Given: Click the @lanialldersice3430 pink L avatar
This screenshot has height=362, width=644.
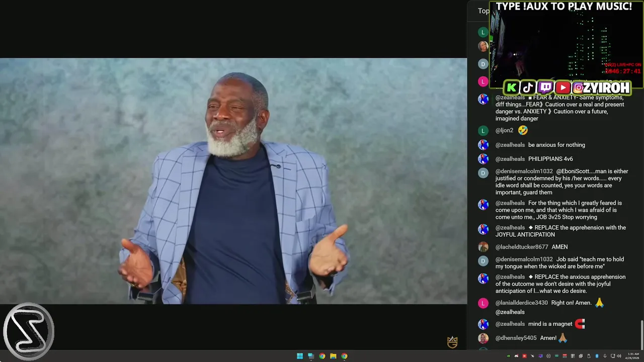Looking at the screenshot, I should tap(483, 303).
